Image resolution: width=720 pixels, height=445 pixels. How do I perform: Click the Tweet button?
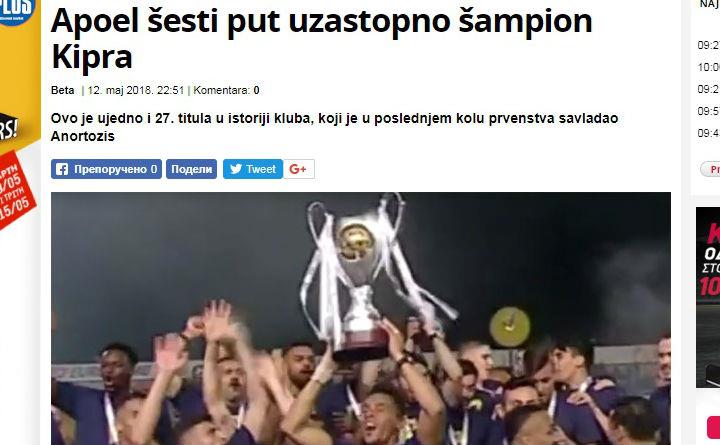coord(253,169)
